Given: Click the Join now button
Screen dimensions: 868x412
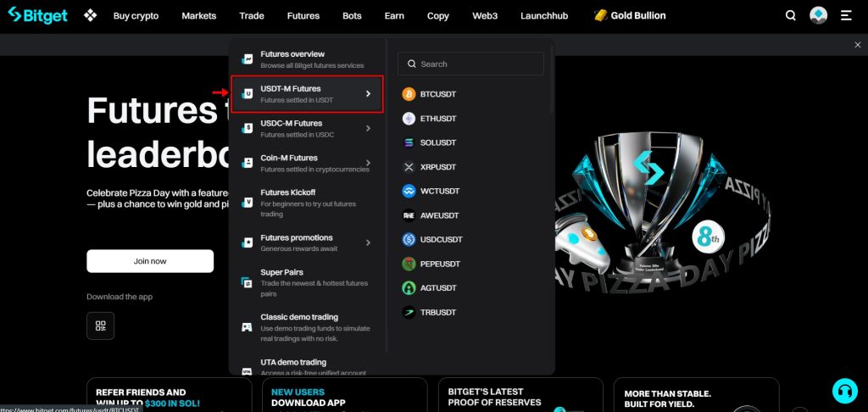Looking at the screenshot, I should pyautogui.click(x=150, y=261).
